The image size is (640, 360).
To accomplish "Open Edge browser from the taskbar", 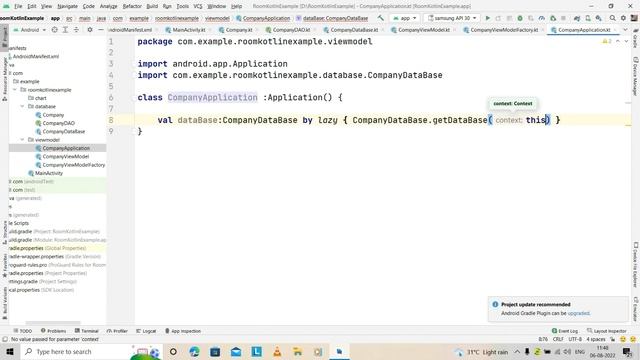I will click(194, 351).
